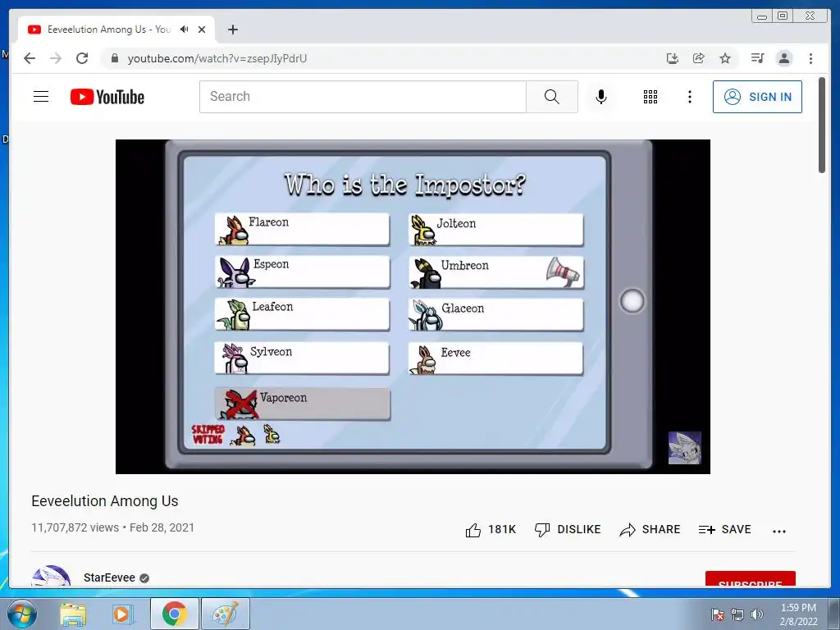Focus the YouTube Search field

click(363, 97)
